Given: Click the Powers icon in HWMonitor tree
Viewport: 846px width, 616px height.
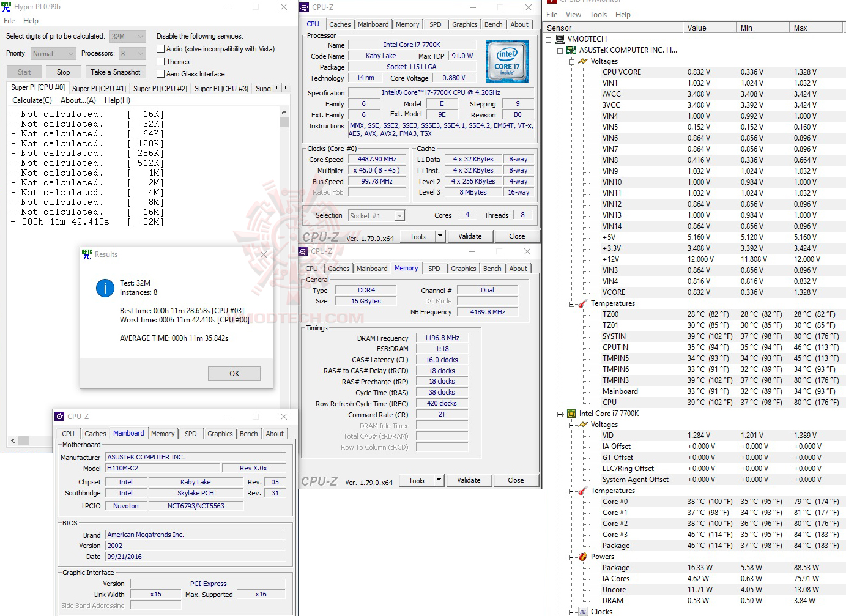Looking at the screenshot, I should coord(582,557).
